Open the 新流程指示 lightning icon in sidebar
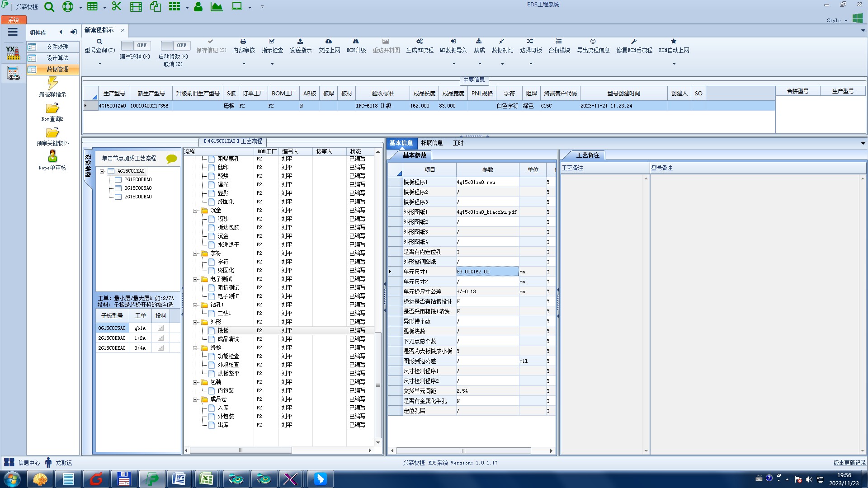Image resolution: width=868 pixels, height=488 pixels. 52,83
